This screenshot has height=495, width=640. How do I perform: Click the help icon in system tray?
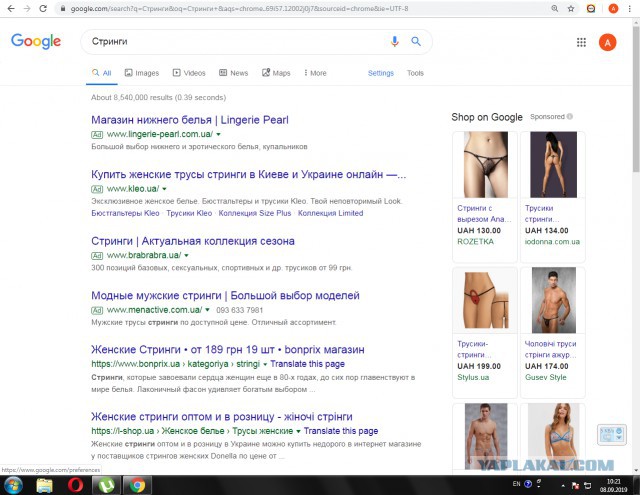pos(528,484)
